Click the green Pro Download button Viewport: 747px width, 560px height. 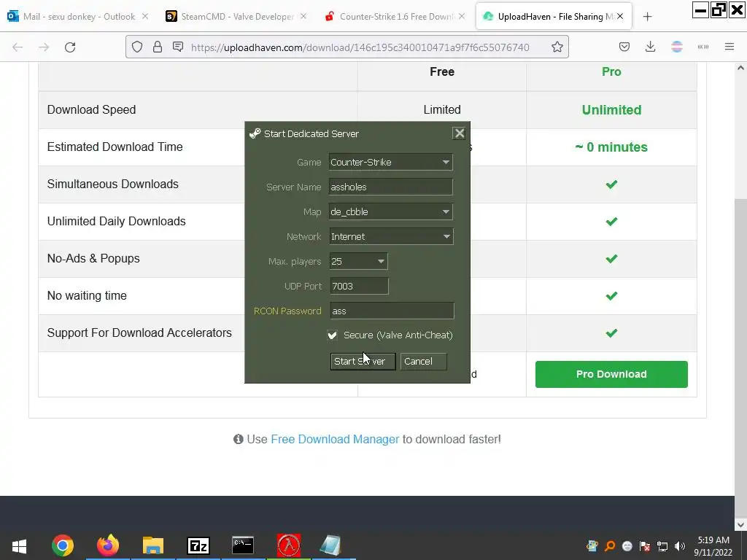point(611,374)
